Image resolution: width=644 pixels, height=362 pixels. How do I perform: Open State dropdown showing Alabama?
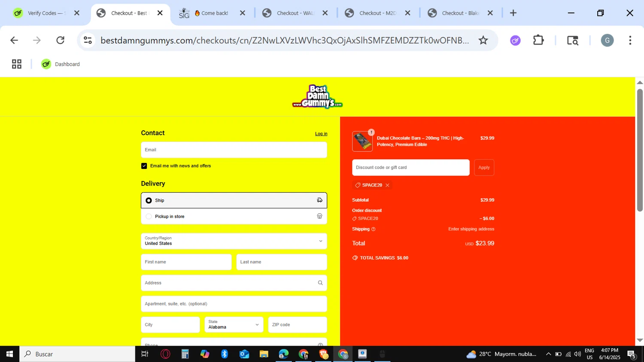tap(234, 325)
